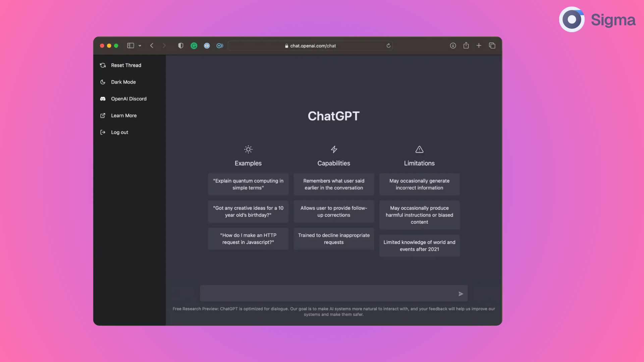Open the Safari share icon
Screen dimensions: 644x362
[x=466, y=45]
